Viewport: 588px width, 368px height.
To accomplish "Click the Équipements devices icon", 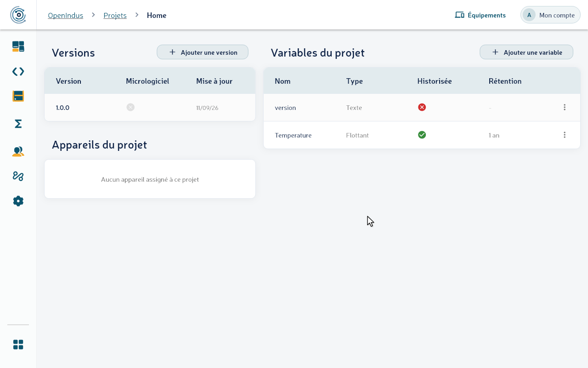I will click(459, 15).
